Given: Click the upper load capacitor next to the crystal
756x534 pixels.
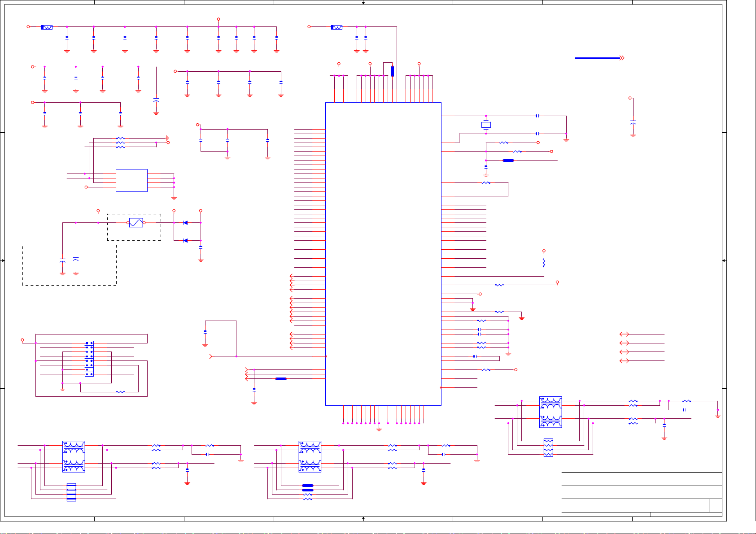Looking at the screenshot, I should [537, 116].
